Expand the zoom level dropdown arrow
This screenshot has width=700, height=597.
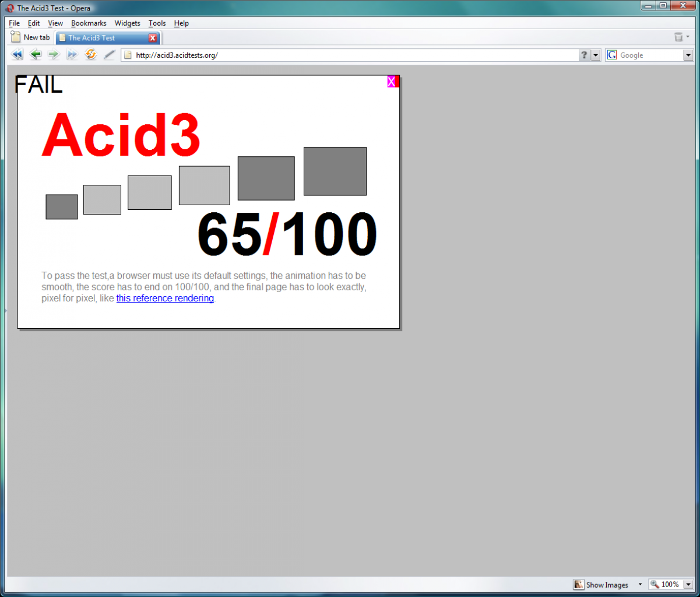688,585
